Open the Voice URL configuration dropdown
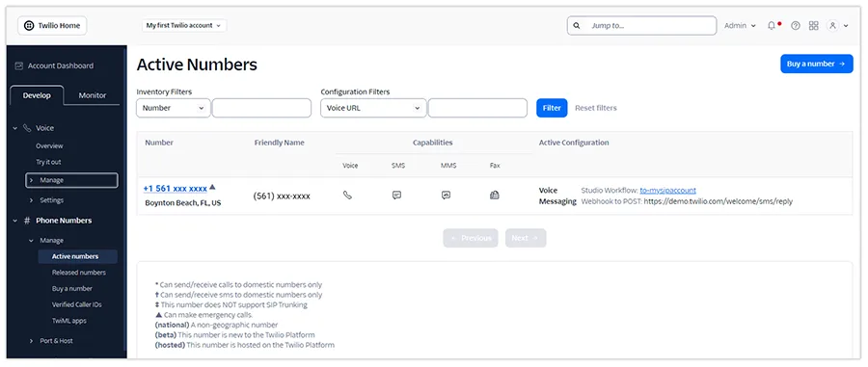868x367 pixels. point(373,108)
